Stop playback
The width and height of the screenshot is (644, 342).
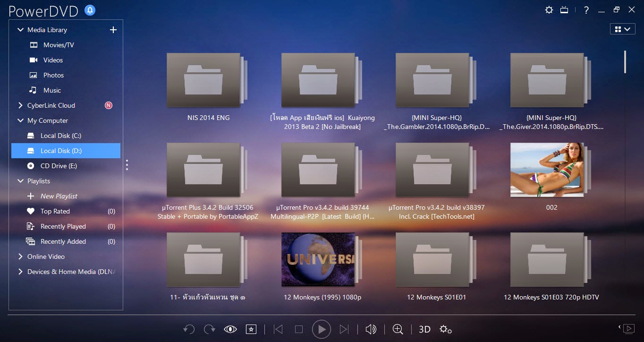299,329
